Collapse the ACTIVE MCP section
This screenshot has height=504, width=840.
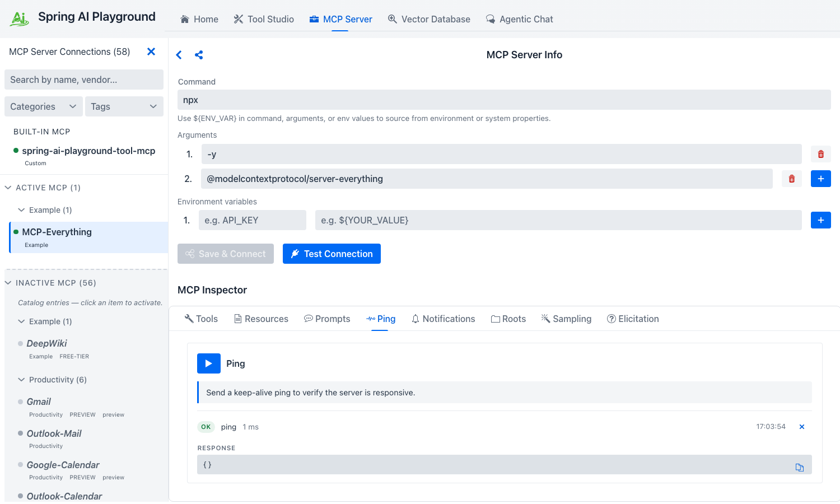8,188
